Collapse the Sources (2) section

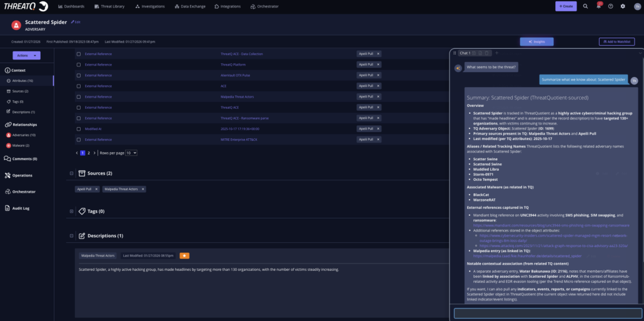71,173
